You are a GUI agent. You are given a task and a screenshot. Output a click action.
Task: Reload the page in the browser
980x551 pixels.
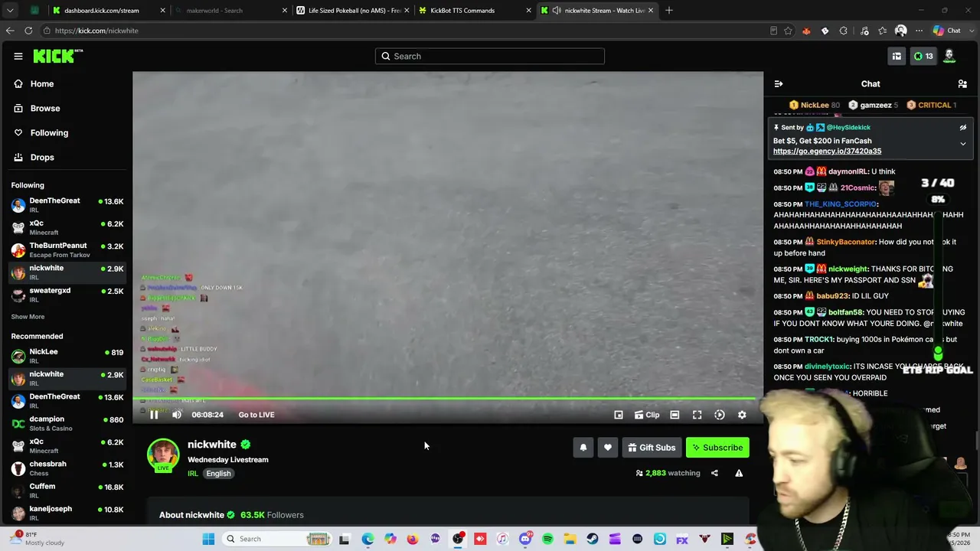28,31
